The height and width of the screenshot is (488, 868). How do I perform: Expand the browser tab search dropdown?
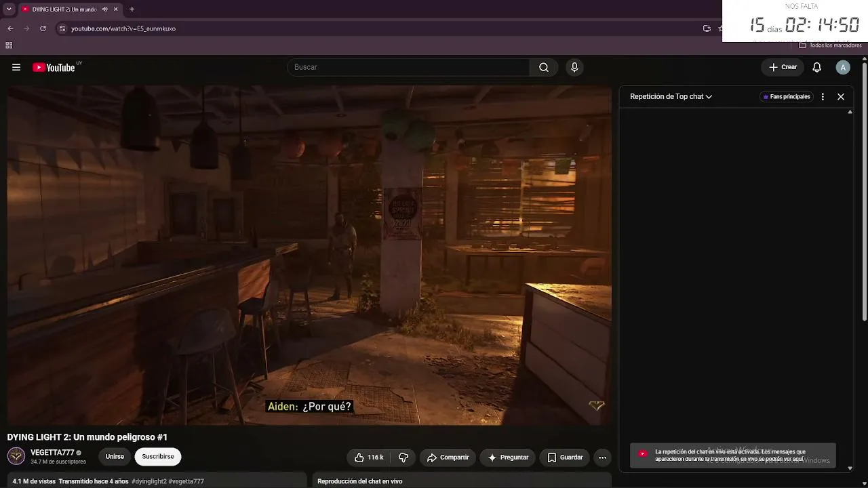[x=9, y=9]
